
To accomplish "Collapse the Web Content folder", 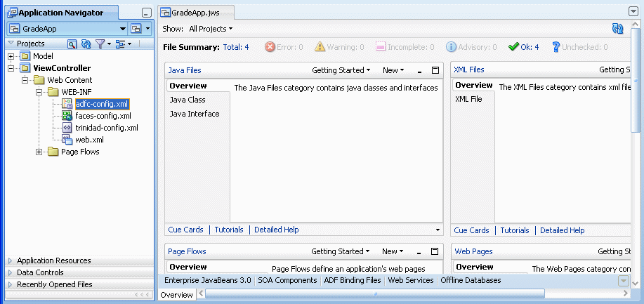I will pos(25,80).
